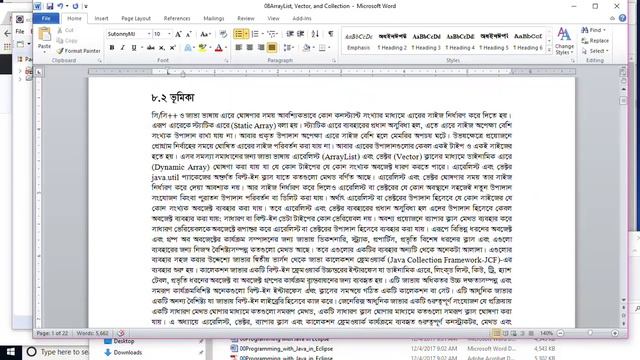
Task: Click the Undo arrow in Quick Access toolbar
Action: pyautogui.click(x=60, y=6)
